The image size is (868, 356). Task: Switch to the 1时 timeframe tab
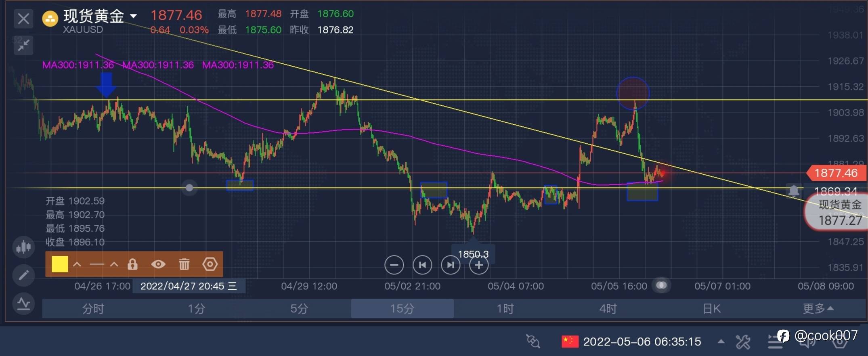(x=505, y=309)
